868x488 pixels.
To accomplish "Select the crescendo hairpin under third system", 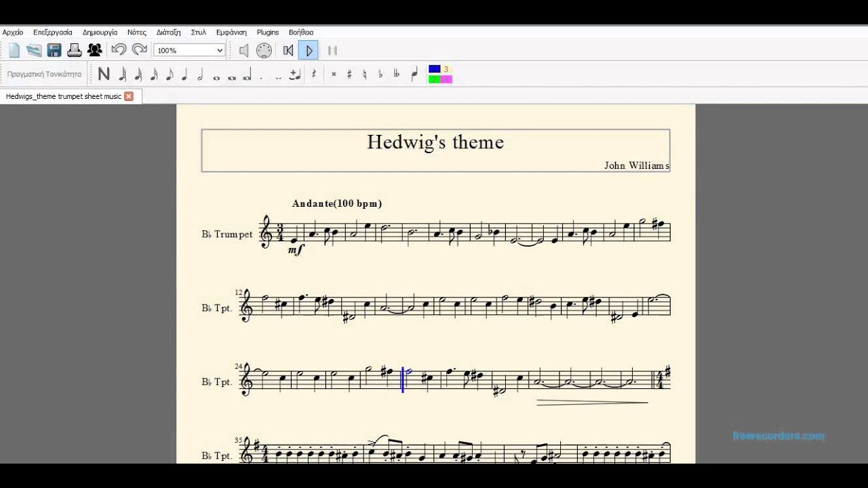I will [592, 403].
